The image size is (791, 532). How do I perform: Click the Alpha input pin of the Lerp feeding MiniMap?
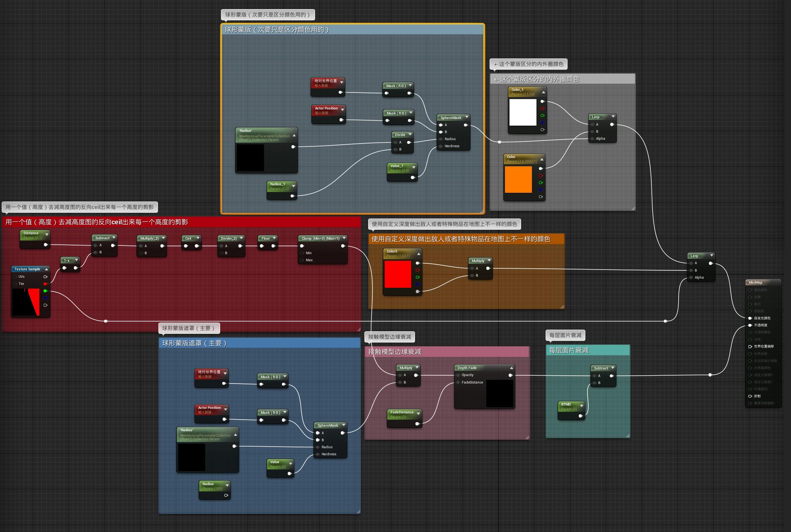pos(691,277)
